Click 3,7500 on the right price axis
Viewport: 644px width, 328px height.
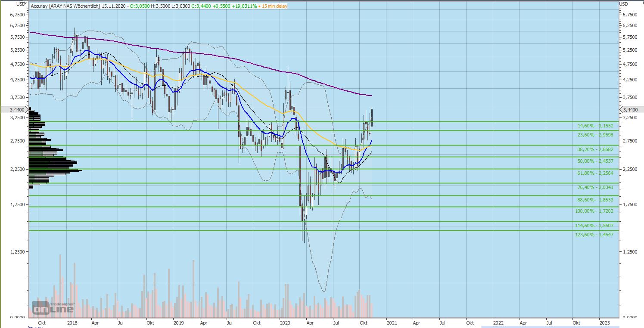click(x=630, y=97)
